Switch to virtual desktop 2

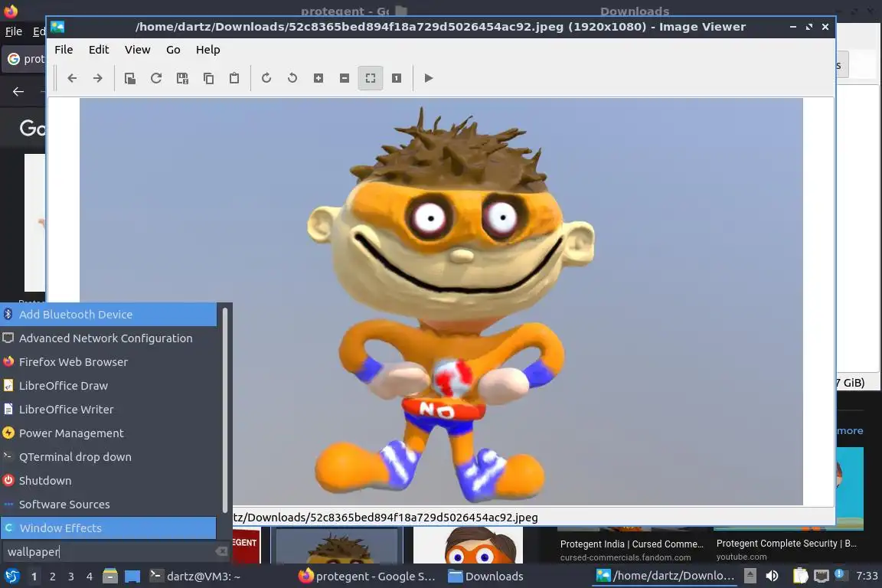pos(53,577)
